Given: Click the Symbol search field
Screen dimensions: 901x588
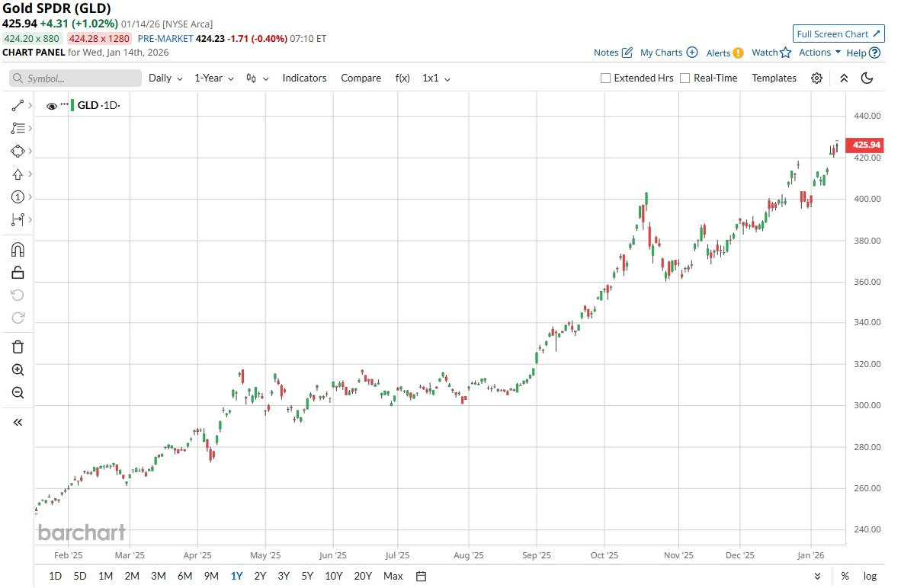Looking at the screenshot, I should click(x=75, y=78).
